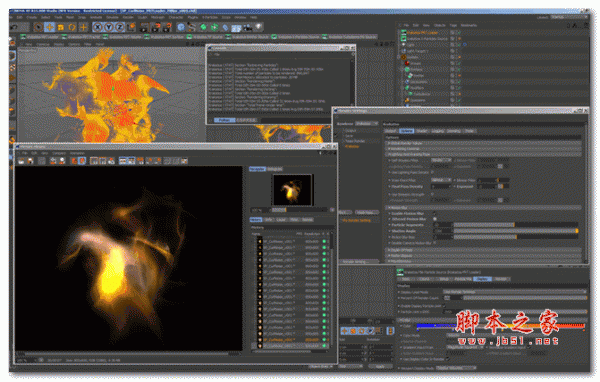Toggle the X axis lock button
Viewport: 600px width, 382px height.
coord(98,27)
